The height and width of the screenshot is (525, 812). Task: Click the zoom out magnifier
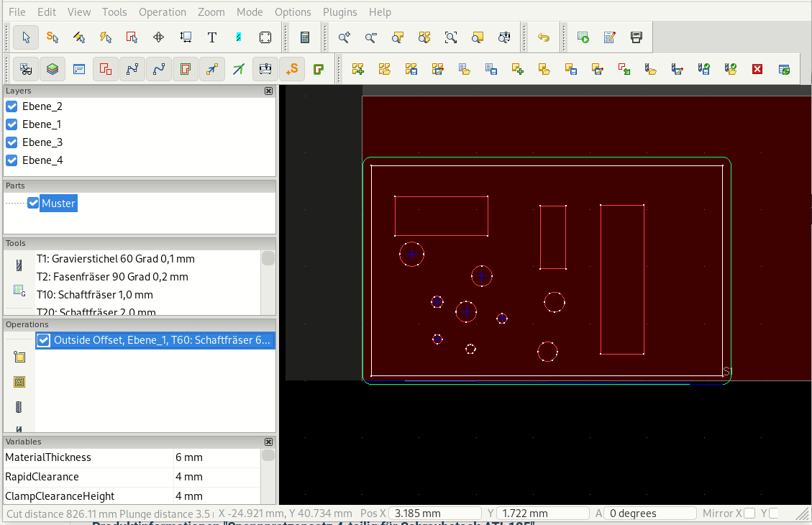371,37
